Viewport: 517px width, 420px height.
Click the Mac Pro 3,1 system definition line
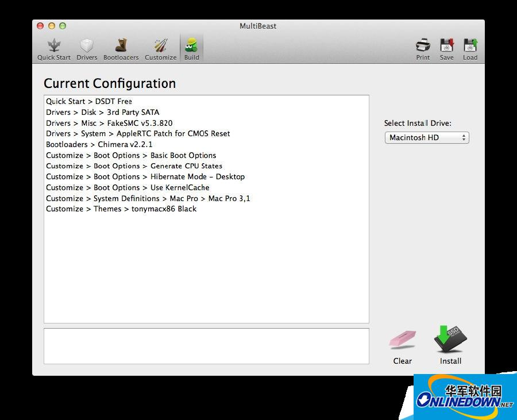(148, 198)
